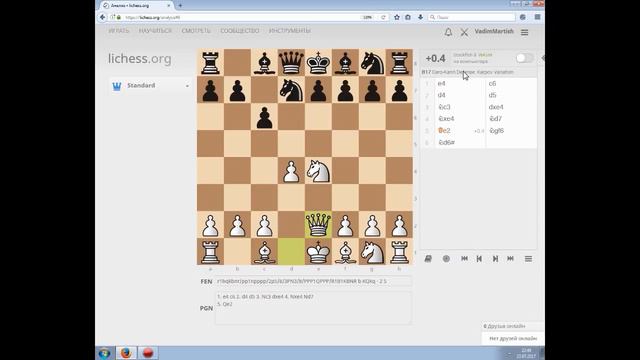Select move dxe4 in the move list

(511, 107)
